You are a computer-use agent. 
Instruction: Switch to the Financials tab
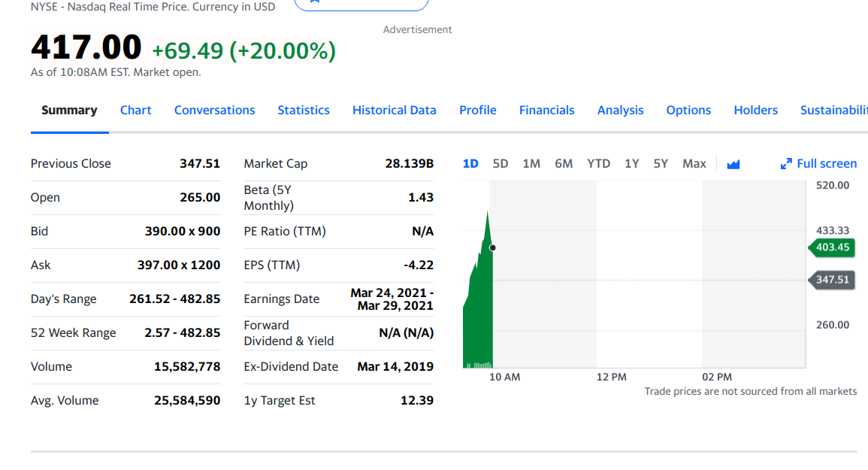click(547, 111)
